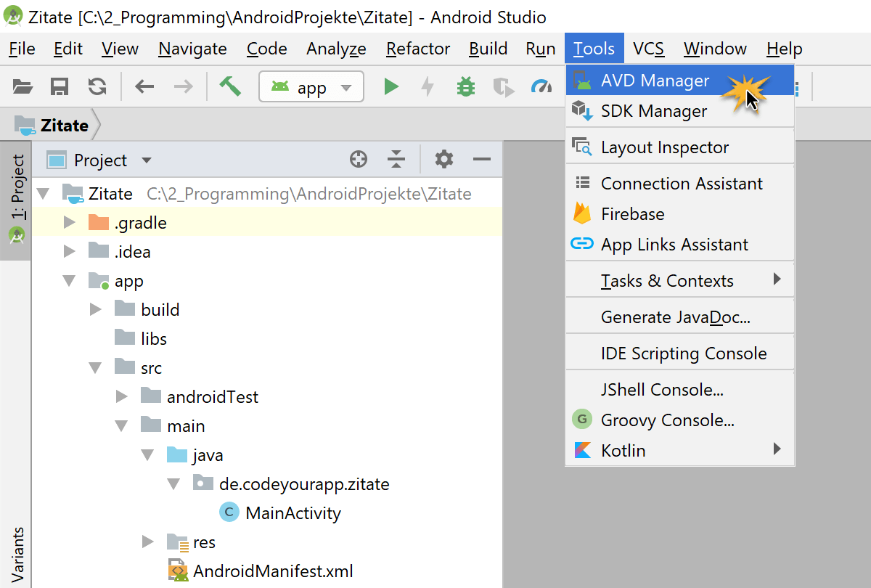Expand the res folder
This screenshot has width=871, height=588.
coord(148,542)
